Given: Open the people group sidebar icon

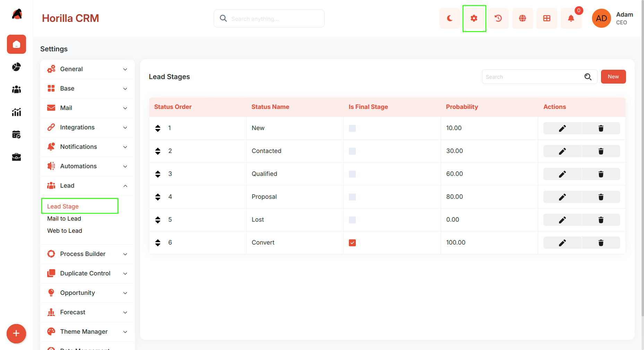Looking at the screenshot, I should (16, 89).
